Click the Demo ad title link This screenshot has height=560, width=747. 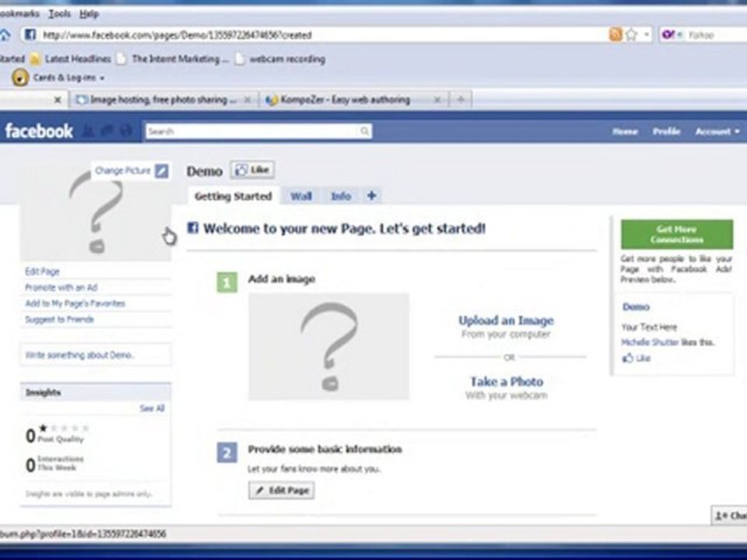[636, 306]
